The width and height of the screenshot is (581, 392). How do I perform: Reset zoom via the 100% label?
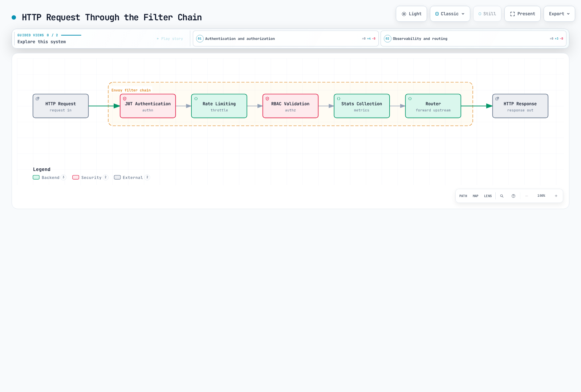coord(541,196)
